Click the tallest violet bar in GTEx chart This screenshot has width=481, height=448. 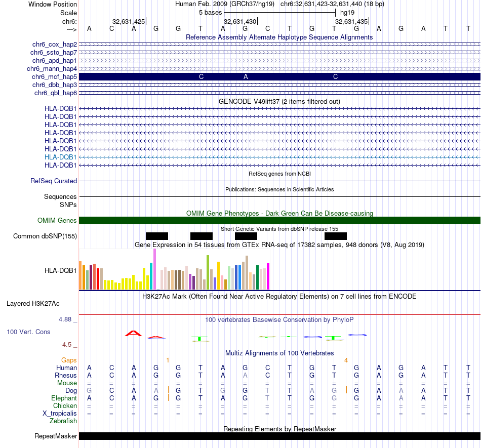point(154,269)
